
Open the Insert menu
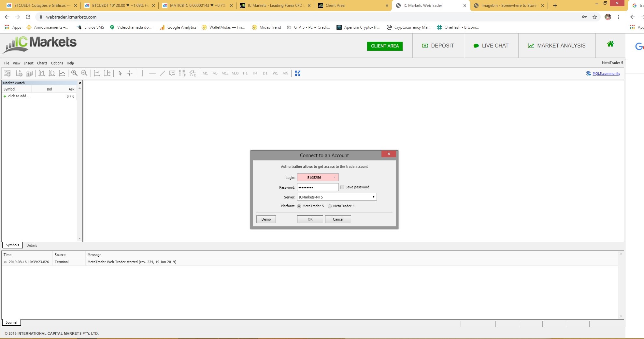pos(29,63)
